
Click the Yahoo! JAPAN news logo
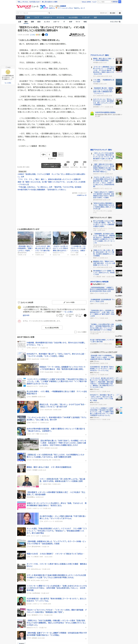[27, 7]
